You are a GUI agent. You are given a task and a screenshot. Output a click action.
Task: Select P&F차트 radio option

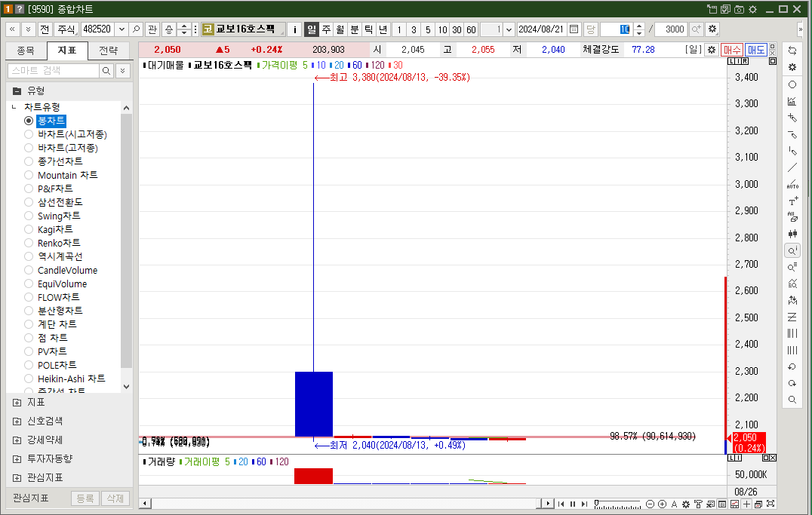(29, 189)
